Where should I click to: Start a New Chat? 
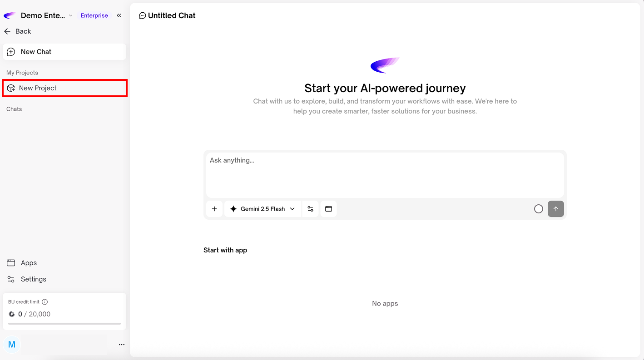(64, 52)
